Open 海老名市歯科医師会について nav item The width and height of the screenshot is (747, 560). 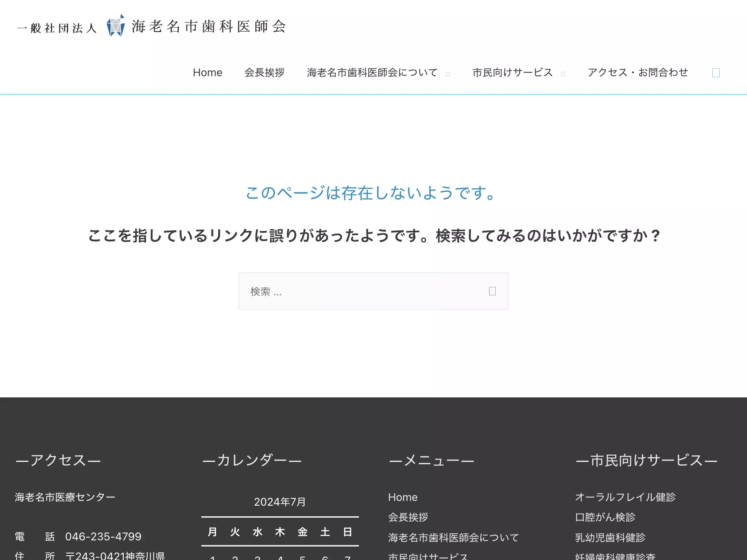click(x=372, y=73)
